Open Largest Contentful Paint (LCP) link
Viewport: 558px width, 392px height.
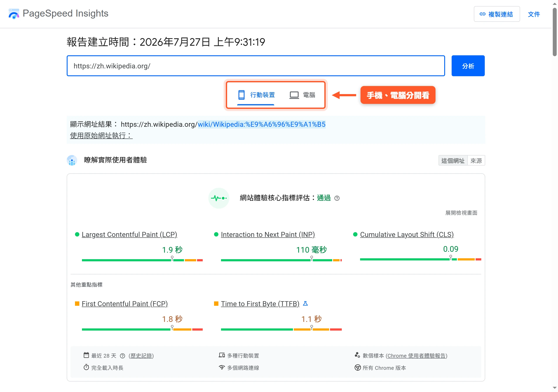tap(129, 235)
